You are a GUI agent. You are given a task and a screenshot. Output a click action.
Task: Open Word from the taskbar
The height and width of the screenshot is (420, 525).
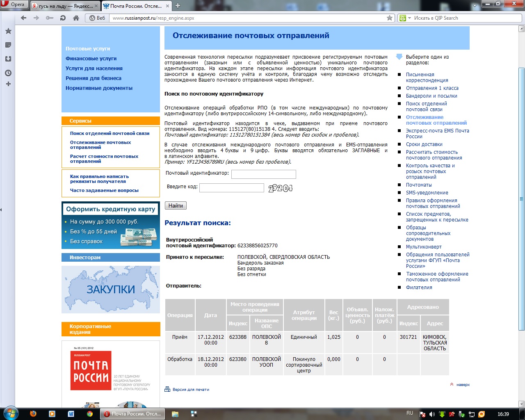[x=71, y=414]
